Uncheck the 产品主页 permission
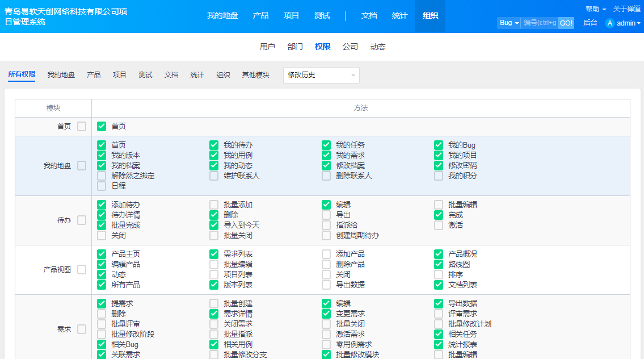This screenshot has height=359, width=644. point(102,254)
